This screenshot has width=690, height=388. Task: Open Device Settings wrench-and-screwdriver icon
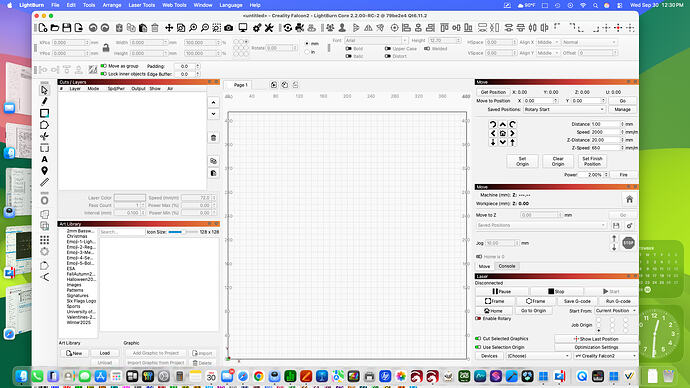click(x=269, y=28)
